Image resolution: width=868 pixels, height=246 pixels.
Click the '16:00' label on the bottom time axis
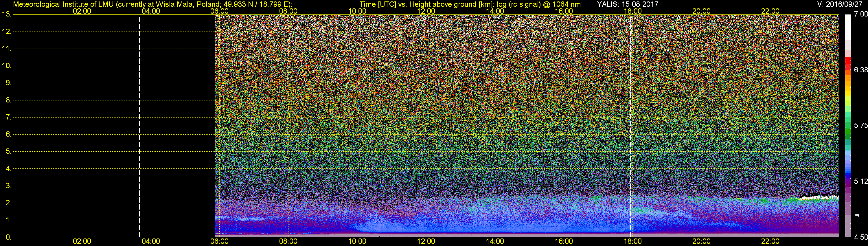pos(564,241)
